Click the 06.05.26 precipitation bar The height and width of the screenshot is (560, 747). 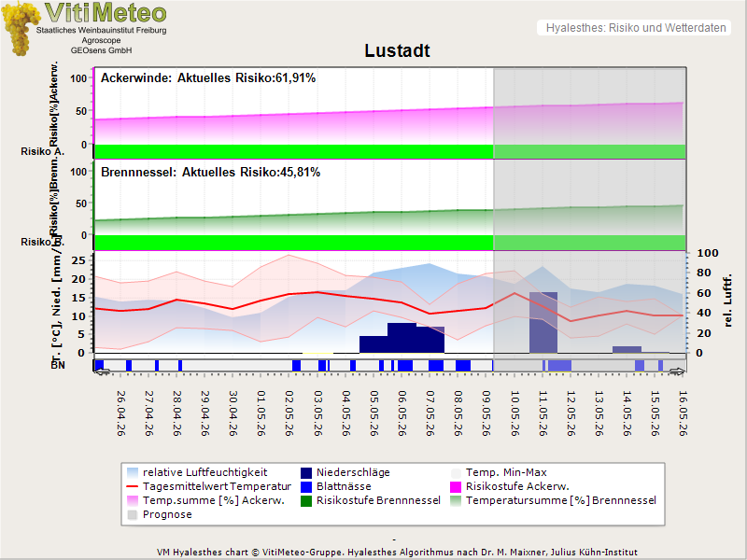(402, 338)
